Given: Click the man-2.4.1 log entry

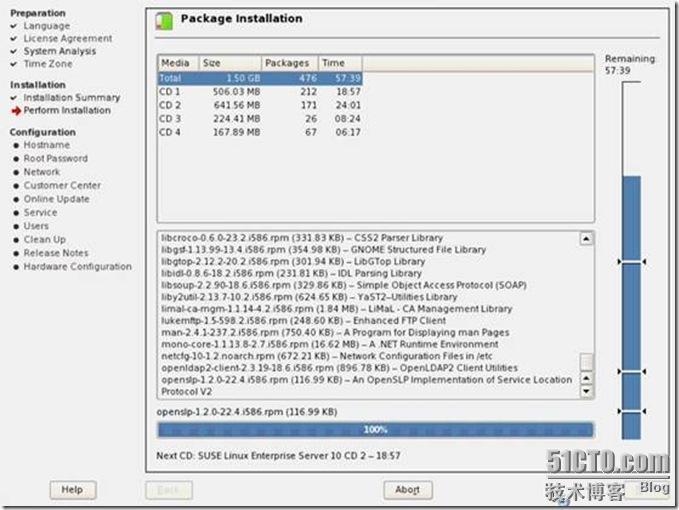Looking at the screenshot, I should (x=335, y=332).
